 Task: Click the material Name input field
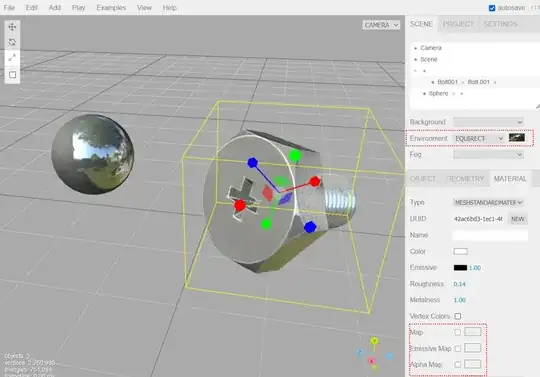click(490, 235)
